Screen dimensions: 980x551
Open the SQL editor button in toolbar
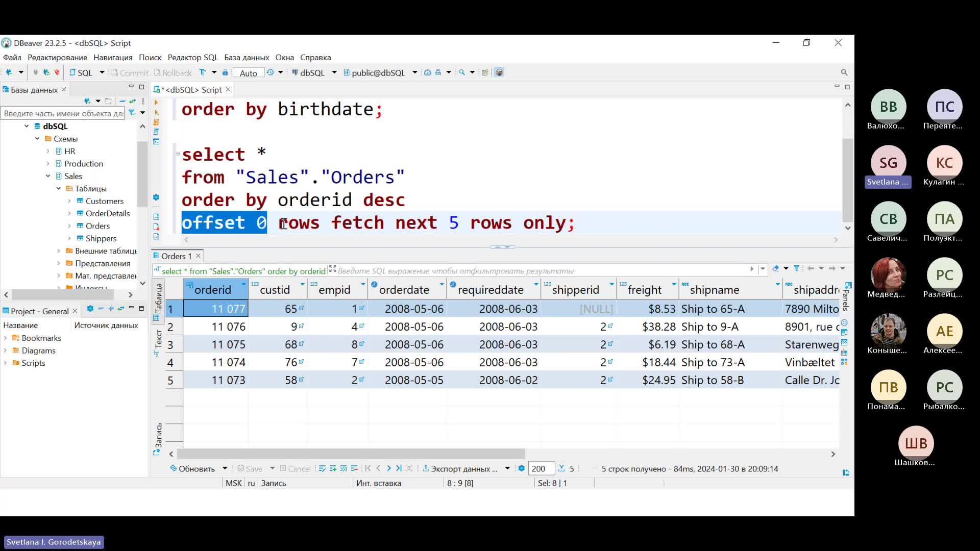tap(81, 72)
